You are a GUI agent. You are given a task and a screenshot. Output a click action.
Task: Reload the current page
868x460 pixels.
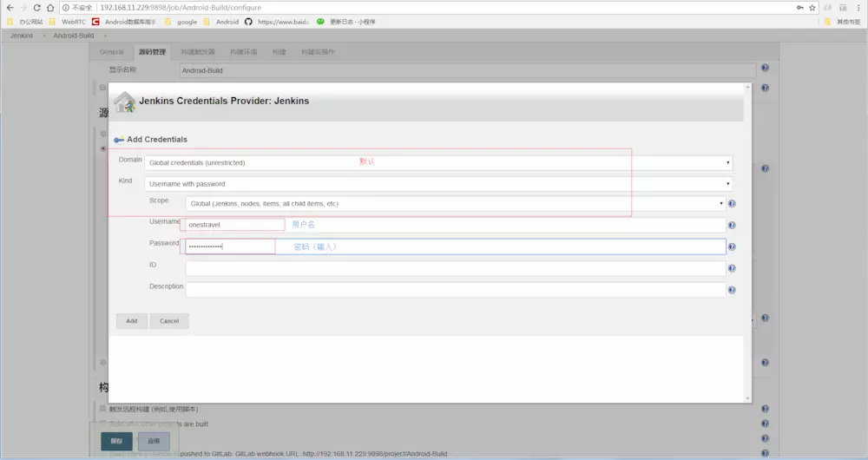(x=36, y=8)
